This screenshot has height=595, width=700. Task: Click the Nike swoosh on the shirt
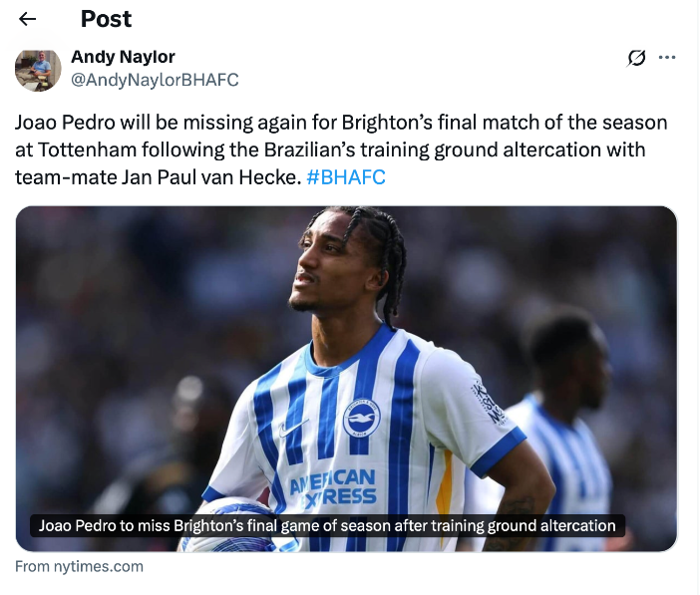pos(293,429)
